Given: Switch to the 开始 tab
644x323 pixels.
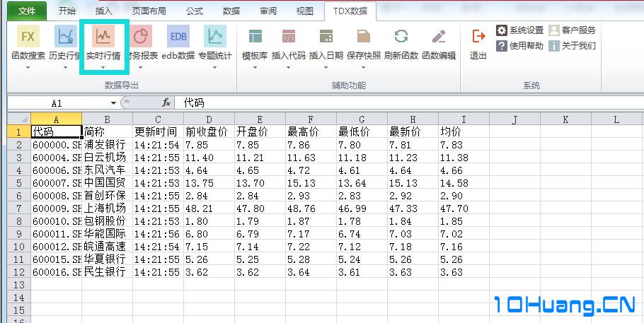Looking at the screenshot, I should point(67,11).
